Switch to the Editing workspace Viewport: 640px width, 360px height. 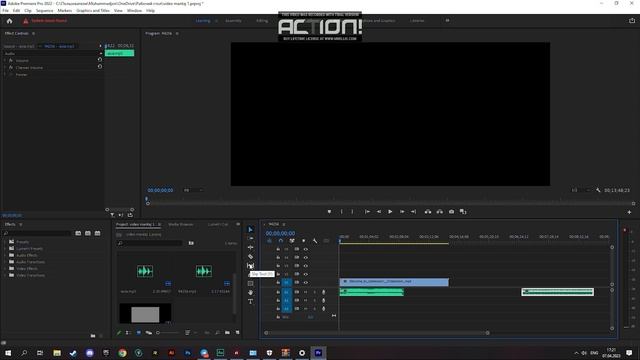click(262, 21)
